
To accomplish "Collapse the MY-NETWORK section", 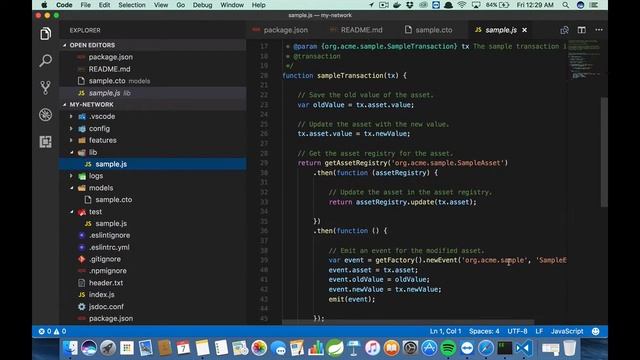I will pyautogui.click(x=64, y=105).
